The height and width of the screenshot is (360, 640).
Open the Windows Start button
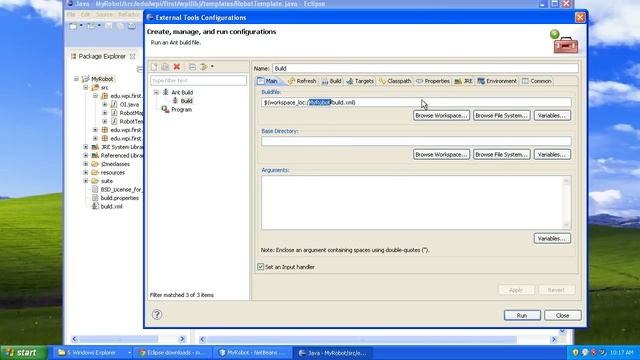[23, 352]
